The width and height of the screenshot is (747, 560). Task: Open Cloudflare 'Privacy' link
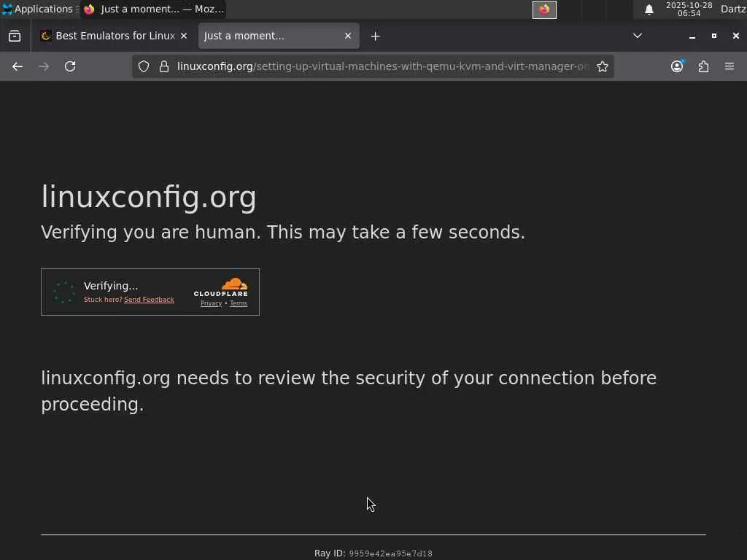click(211, 303)
